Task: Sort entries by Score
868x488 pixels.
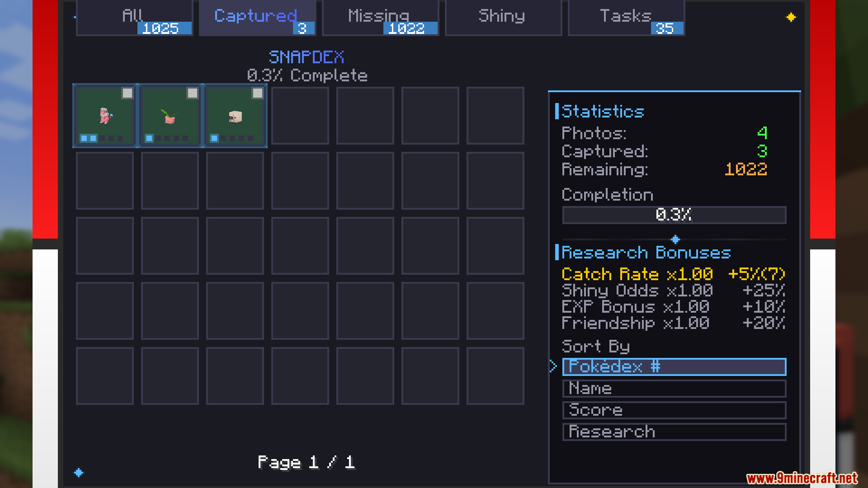Action: (x=674, y=410)
